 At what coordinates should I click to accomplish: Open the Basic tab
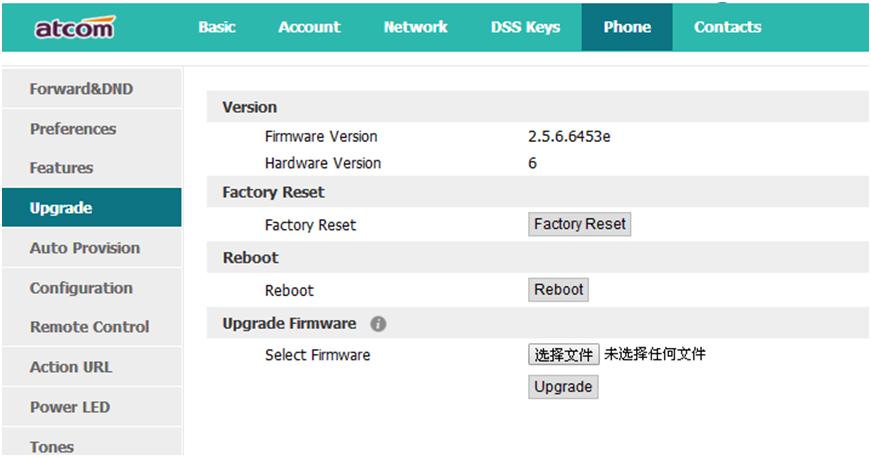click(217, 27)
